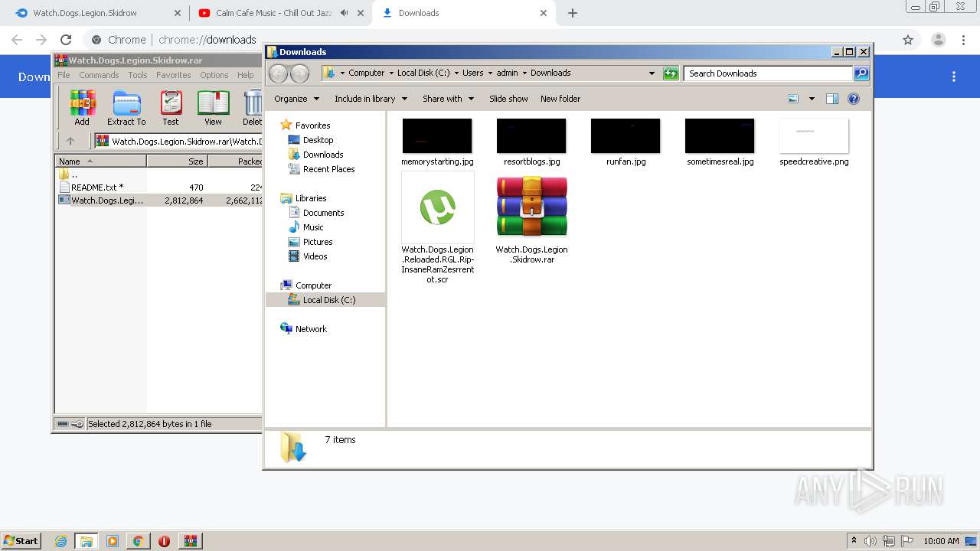The height and width of the screenshot is (551, 980).
Task: Open address bar history dropdown arrow
Action: click(x=652, y=73)
